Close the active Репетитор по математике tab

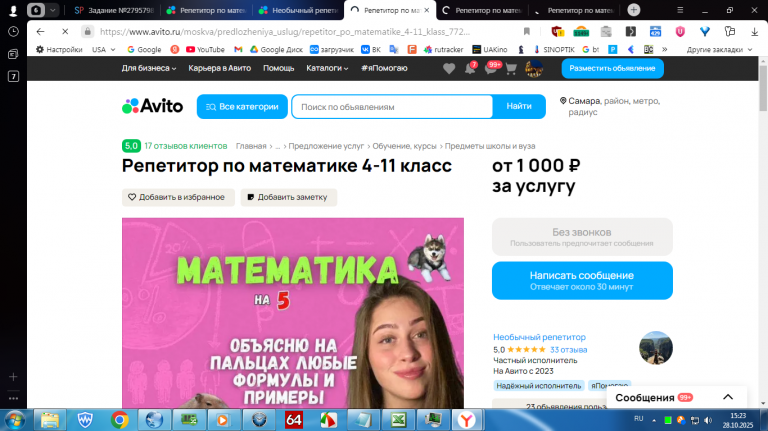pos(427,10)
